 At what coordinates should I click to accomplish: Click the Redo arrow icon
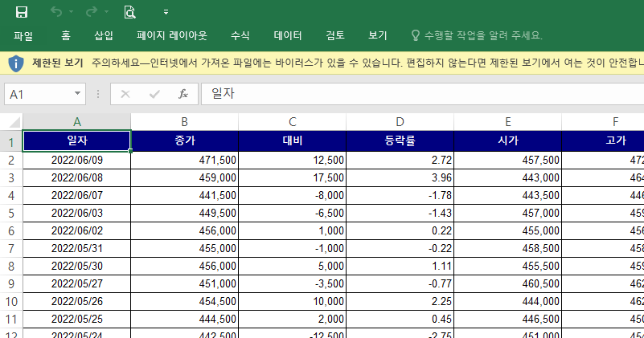point(91,12)
